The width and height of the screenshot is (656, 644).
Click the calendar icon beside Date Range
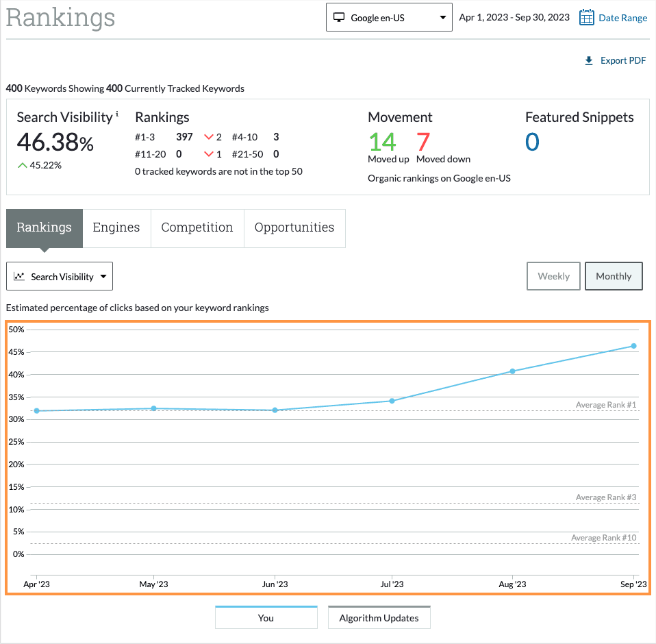click(x=586, y=18)
